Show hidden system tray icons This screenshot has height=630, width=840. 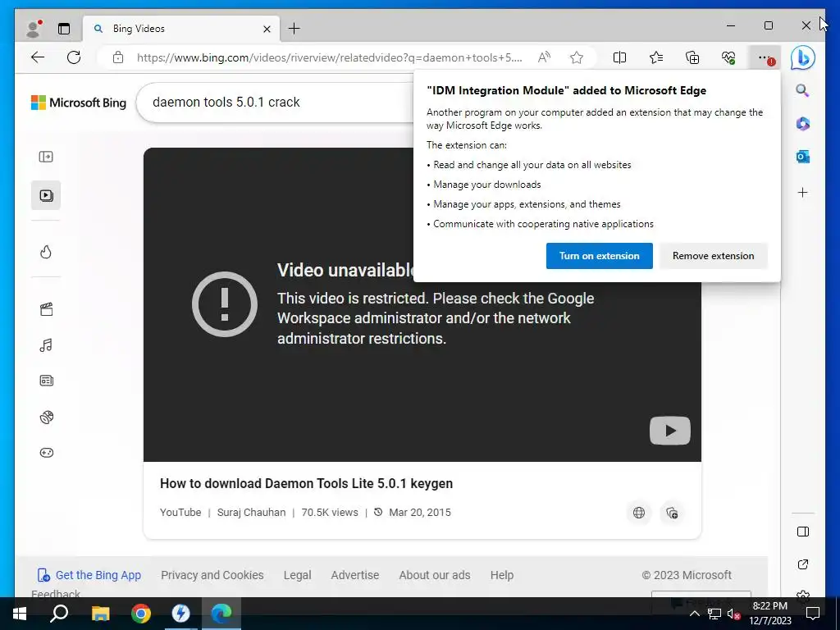click(694, 614)
